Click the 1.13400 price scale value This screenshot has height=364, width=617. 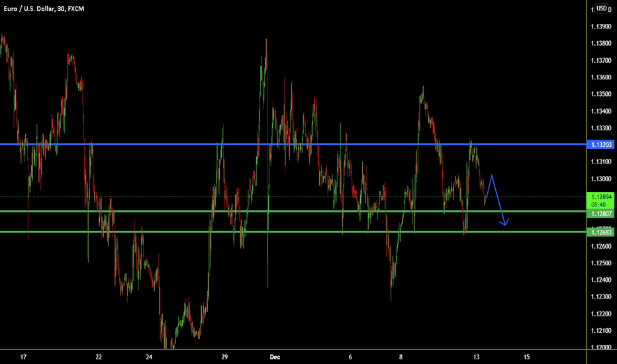tap(601, 111)
